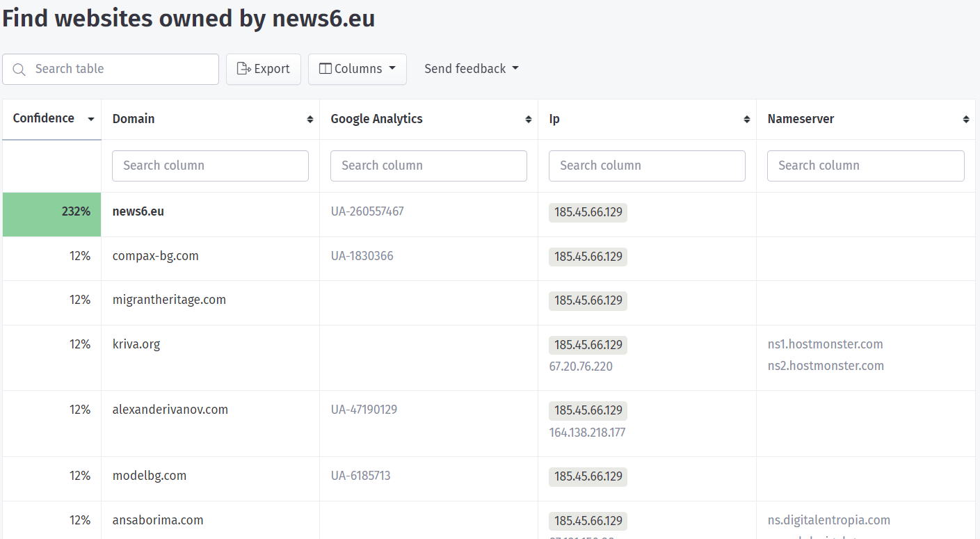Click IP badge 185.45.66.129 for news6.eu
980x539 pixels.
pos(588,212)
